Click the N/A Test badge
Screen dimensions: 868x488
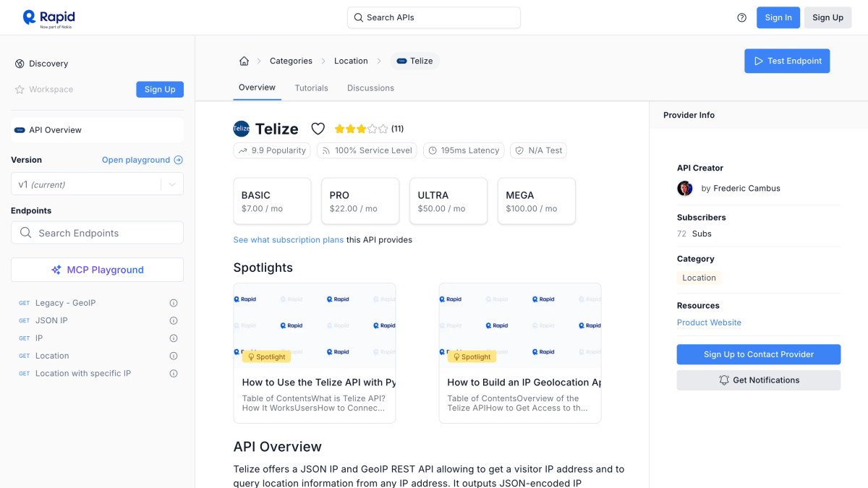[538, 150]
